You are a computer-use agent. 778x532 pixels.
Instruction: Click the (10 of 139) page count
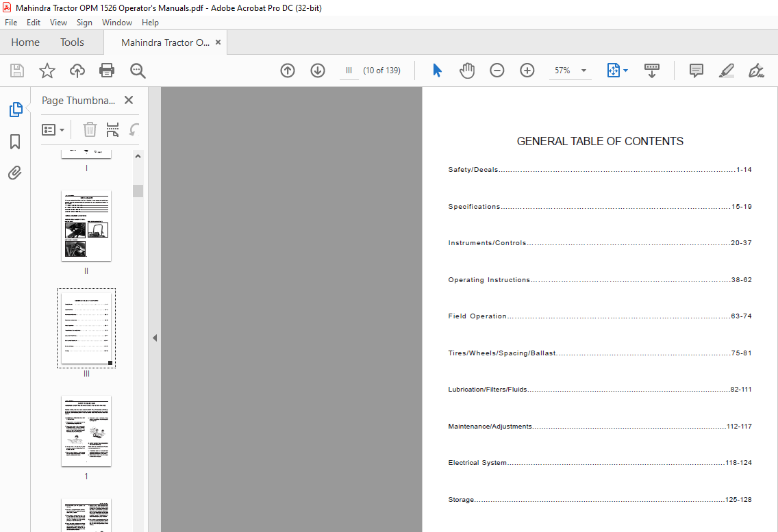pyautogui.click(x=381, y=71)
